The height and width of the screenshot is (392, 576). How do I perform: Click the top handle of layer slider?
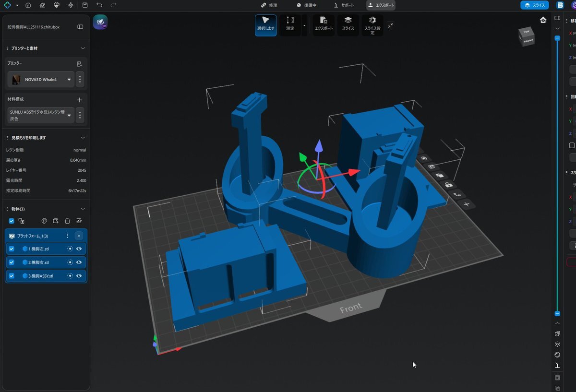[x=557, y=38]
